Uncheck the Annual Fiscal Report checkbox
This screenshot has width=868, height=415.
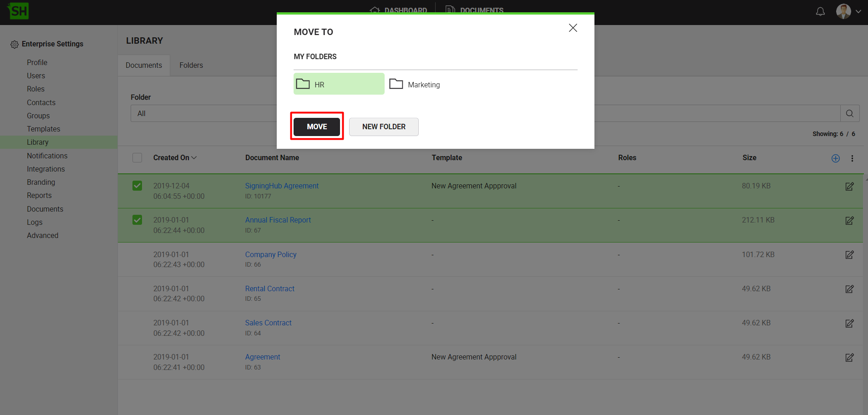137,220
